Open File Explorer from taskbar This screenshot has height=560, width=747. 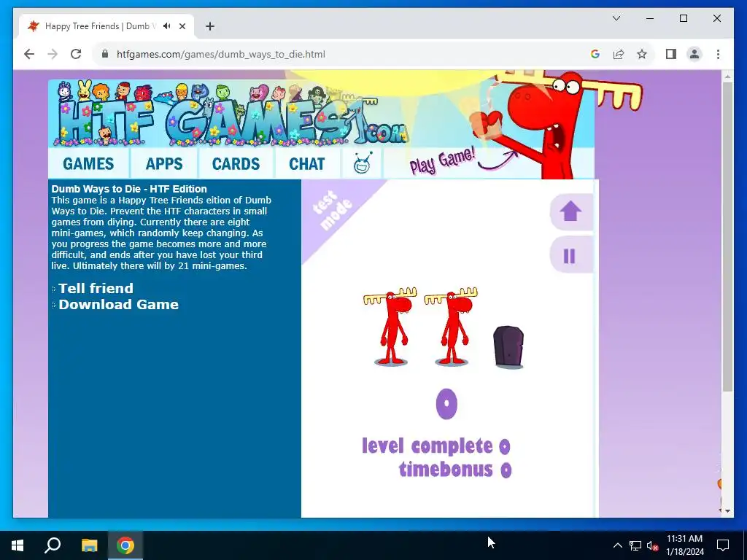[89, 545]
